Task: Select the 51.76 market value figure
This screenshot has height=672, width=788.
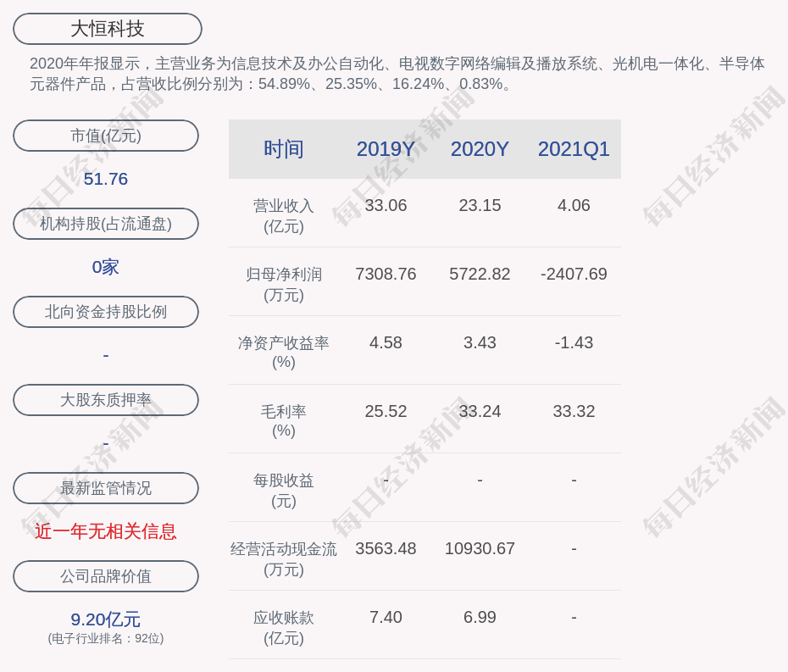Action: tap(106, 179)
